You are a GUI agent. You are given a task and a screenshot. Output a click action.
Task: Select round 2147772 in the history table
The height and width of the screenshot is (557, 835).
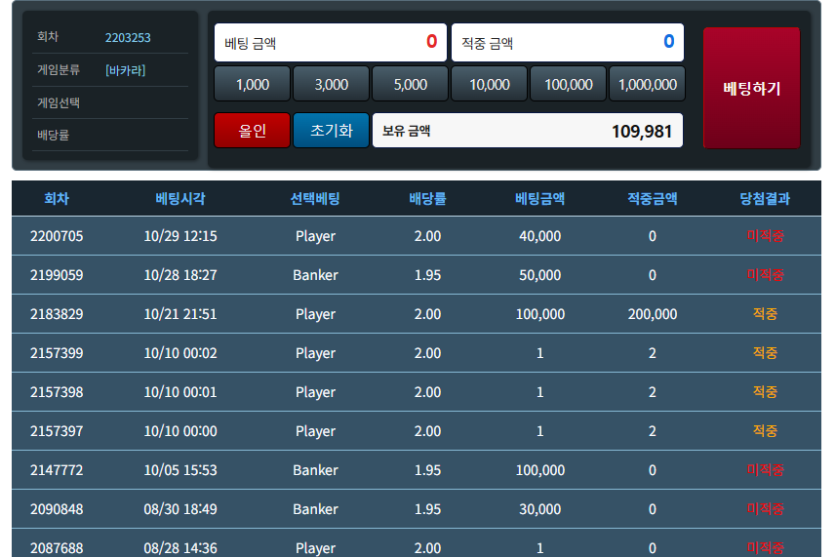[56, 470]
